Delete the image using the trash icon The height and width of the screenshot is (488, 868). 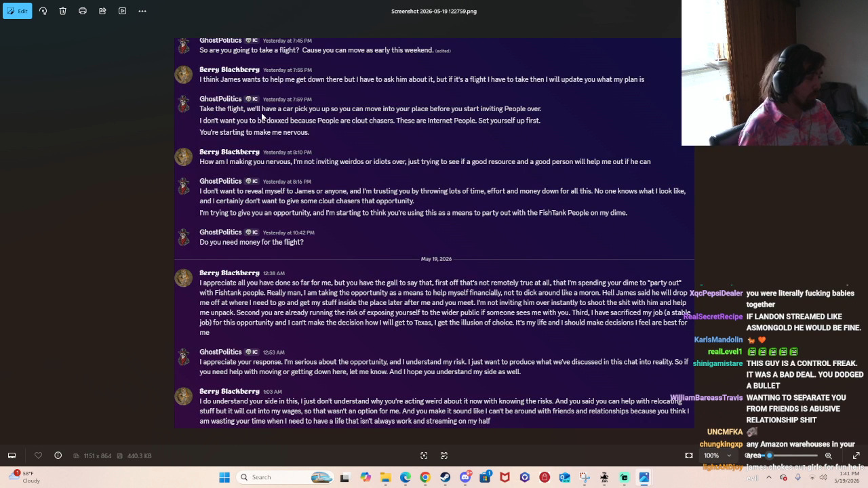point(62,11)
